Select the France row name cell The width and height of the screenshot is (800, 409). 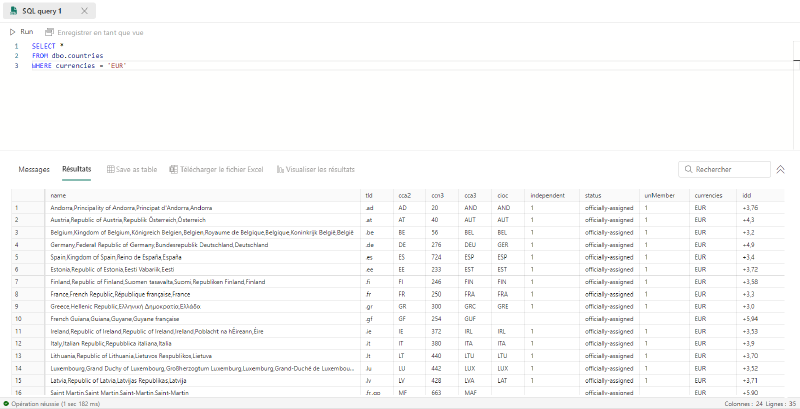(x=204, y=294)
